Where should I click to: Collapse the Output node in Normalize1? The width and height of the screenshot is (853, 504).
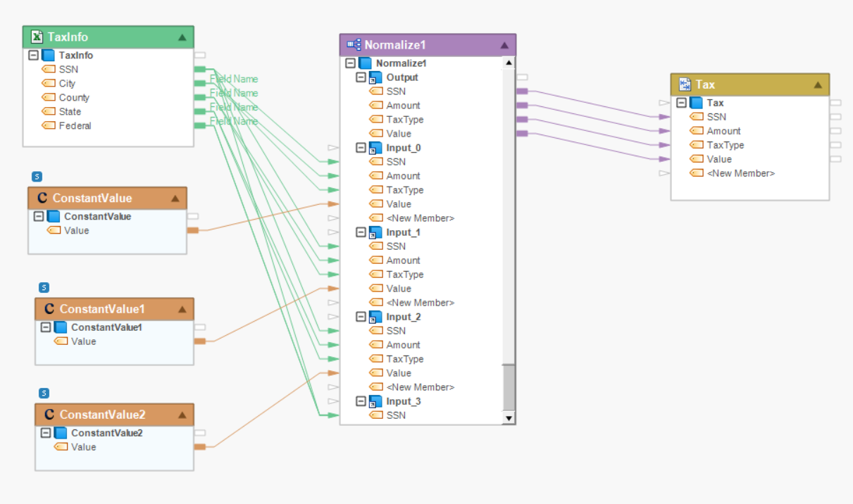pyautogui.click(x=361, y=77)
